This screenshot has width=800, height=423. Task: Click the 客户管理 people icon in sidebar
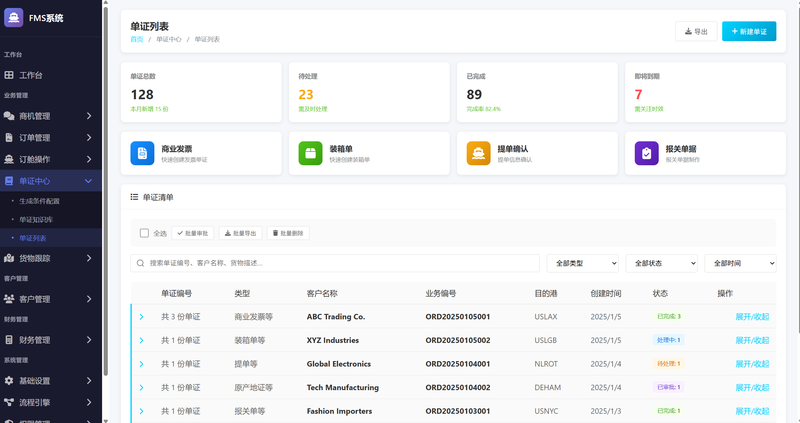[x=10, y=299]
